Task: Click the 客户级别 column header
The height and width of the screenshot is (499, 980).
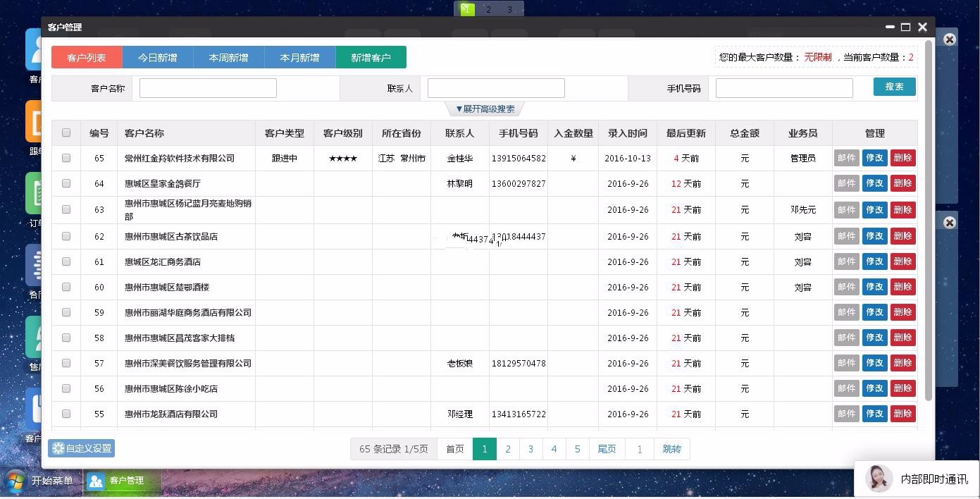Action: (x=343, y=133)
